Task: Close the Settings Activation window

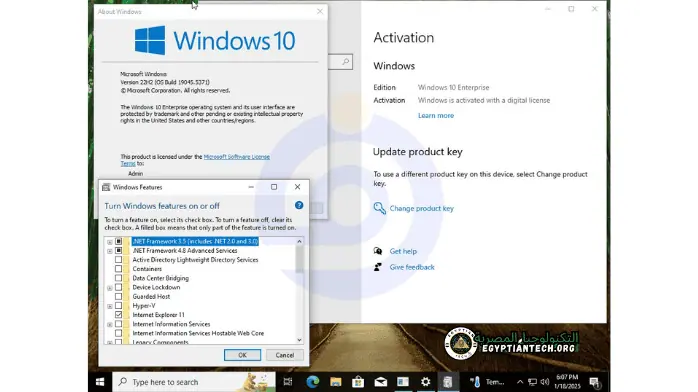Action: point(594,9)
